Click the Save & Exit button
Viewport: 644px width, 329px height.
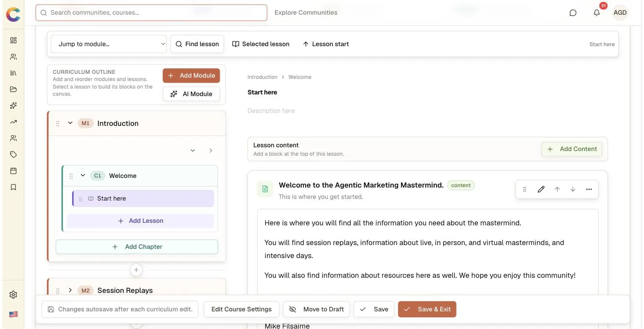tap(427, 309)
